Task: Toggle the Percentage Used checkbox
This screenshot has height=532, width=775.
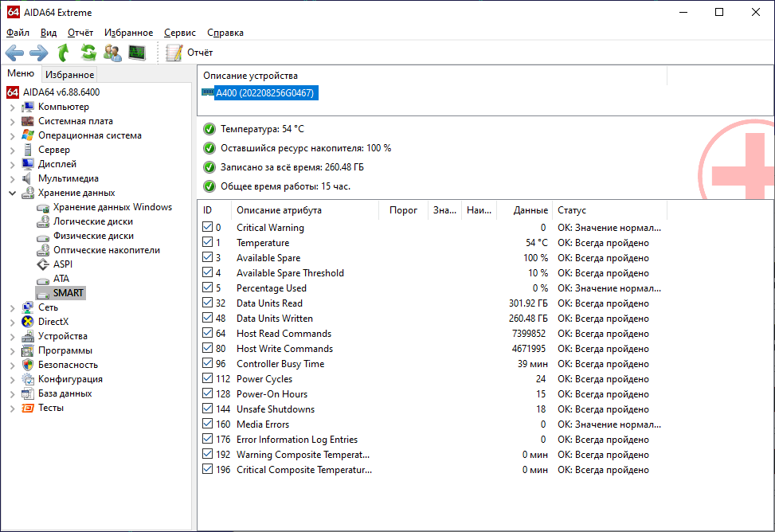Action: tap(208, 288)
